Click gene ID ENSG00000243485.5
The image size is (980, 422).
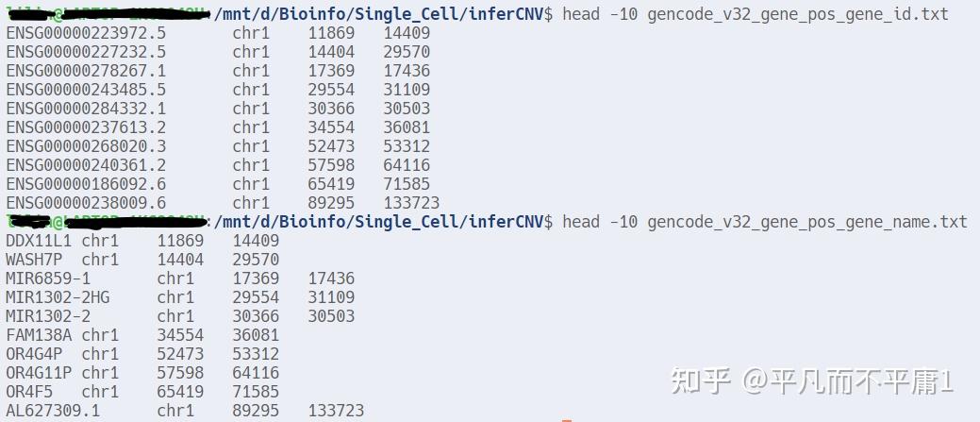86,90
